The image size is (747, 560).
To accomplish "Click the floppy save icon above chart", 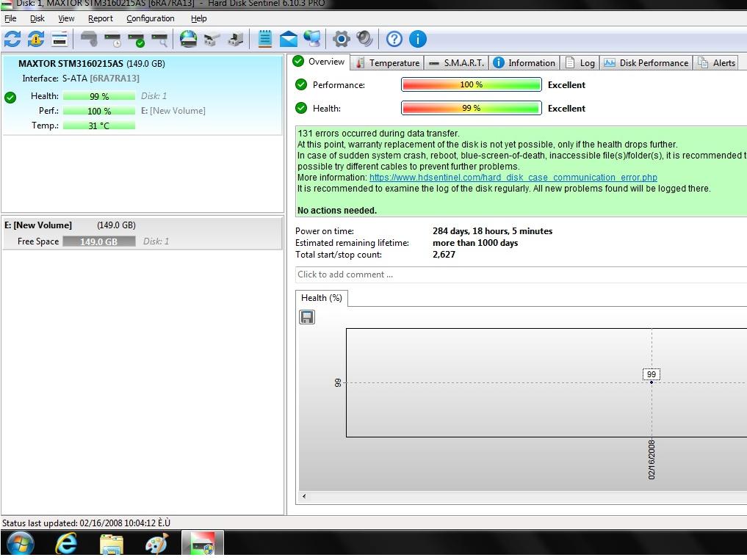I will coord(307,316).
